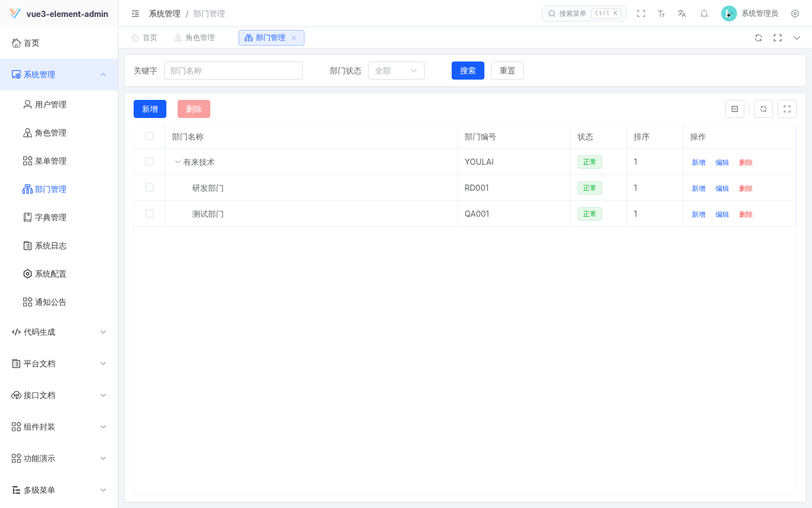Expand the 平台文档 sidebar menu
The height and width of the screenshot is (508, 812).
coord(59,364)
